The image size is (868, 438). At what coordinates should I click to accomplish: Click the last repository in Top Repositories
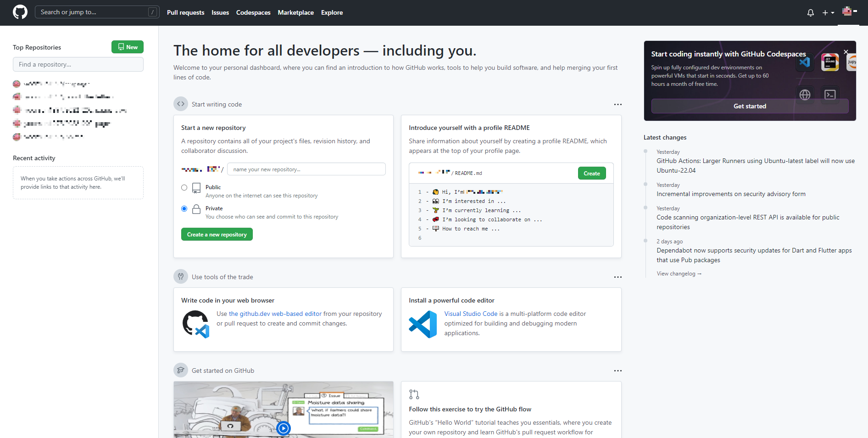48,136
